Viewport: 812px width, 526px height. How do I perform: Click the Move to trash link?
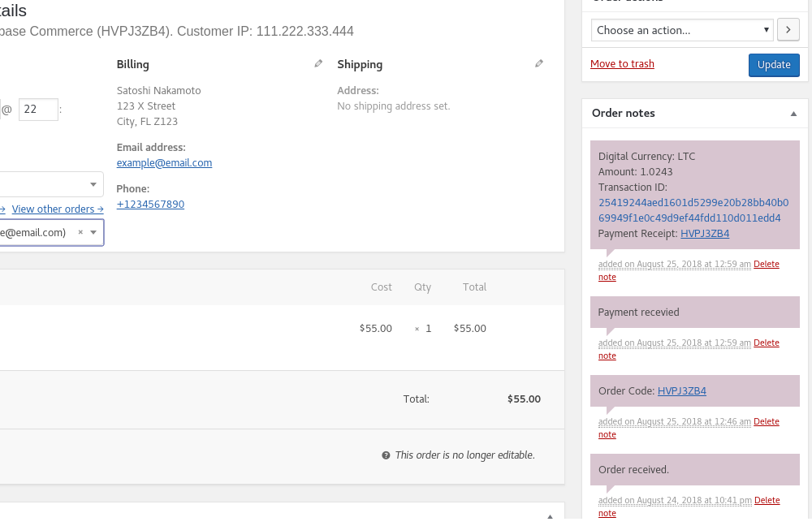tap(622, 64)
